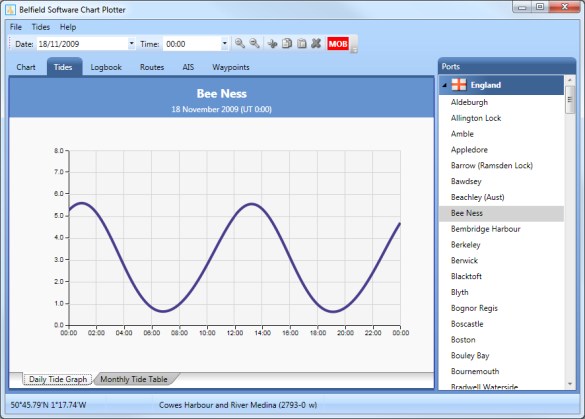Click the delete X icon
Image resolution: width=585 pixels, height=419 pixels.
coord(316,44)
